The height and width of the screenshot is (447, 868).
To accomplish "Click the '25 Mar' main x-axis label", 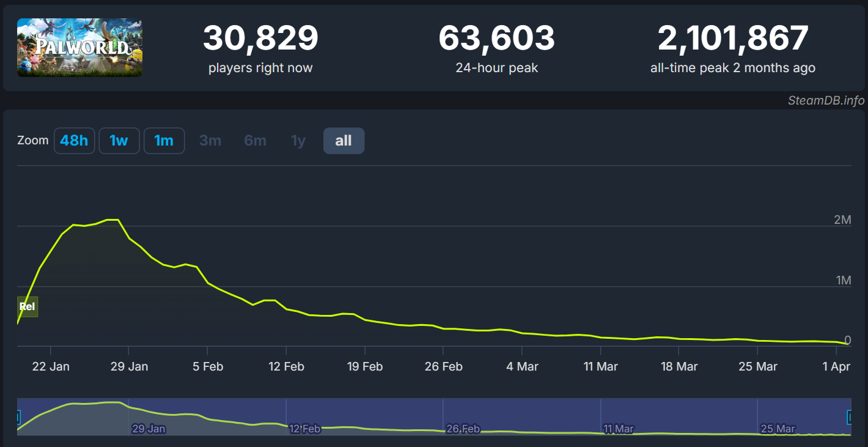I will [x=757, y=366].
